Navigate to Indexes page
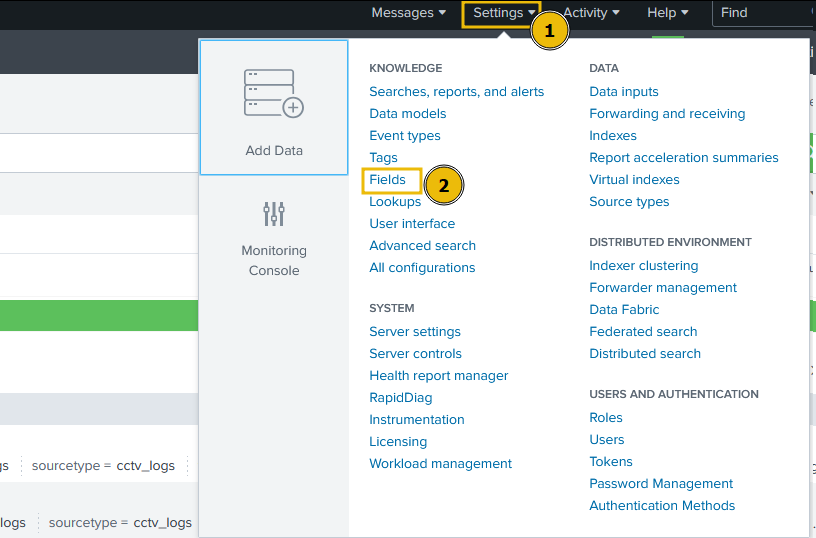Viewport: 816px width, 538px height. coord(613,136)
